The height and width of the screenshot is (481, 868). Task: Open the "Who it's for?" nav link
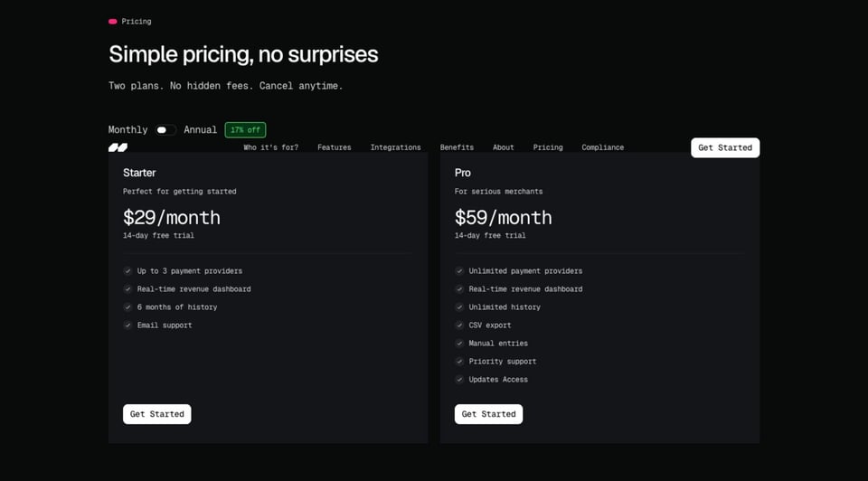(x=270, y=147)
